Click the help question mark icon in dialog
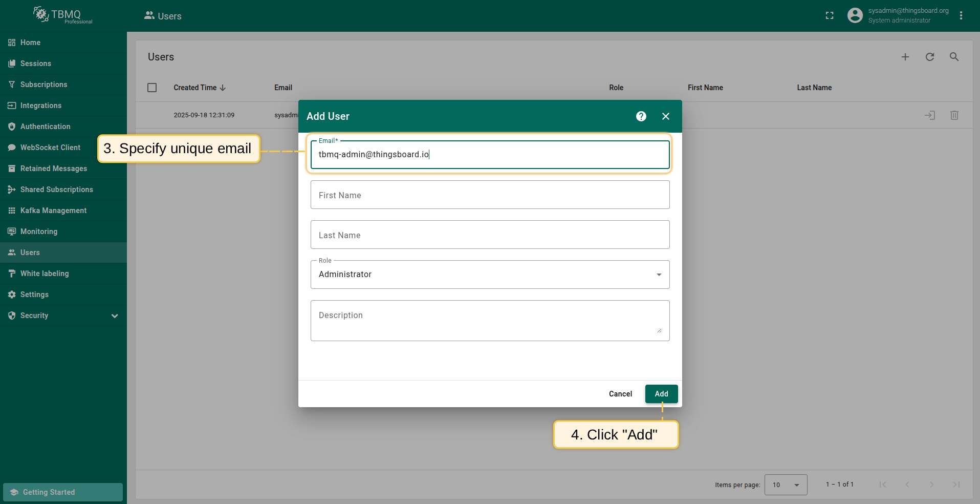This screenshot has height=504, width=980. [x=641, y=116]
